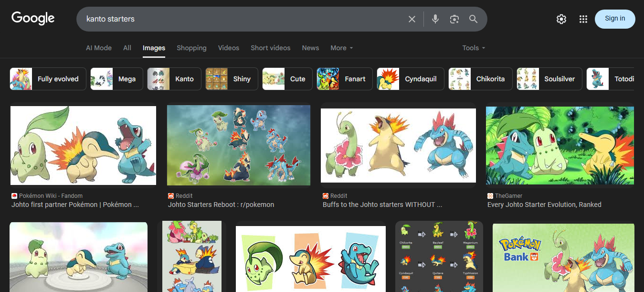Screen dimensions: 644x292
Task: Open the Google apps grid
Action: coord(583,19)
